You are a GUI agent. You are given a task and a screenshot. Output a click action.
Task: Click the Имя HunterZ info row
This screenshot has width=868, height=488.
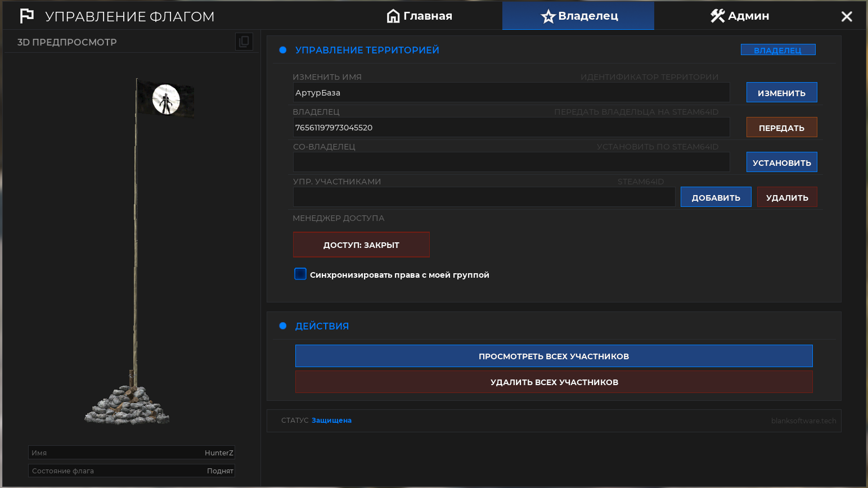(132, 453)
